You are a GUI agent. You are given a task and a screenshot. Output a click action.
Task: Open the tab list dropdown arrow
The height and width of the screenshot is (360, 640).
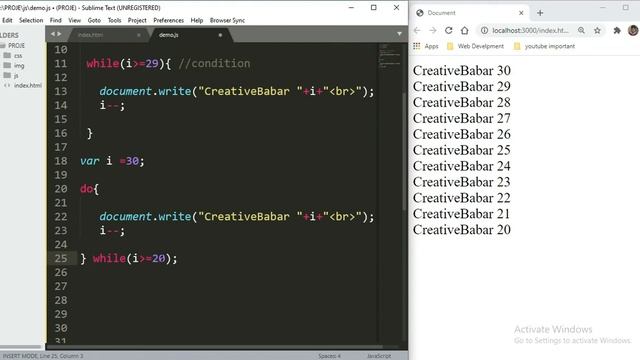[x=399, y=34]
